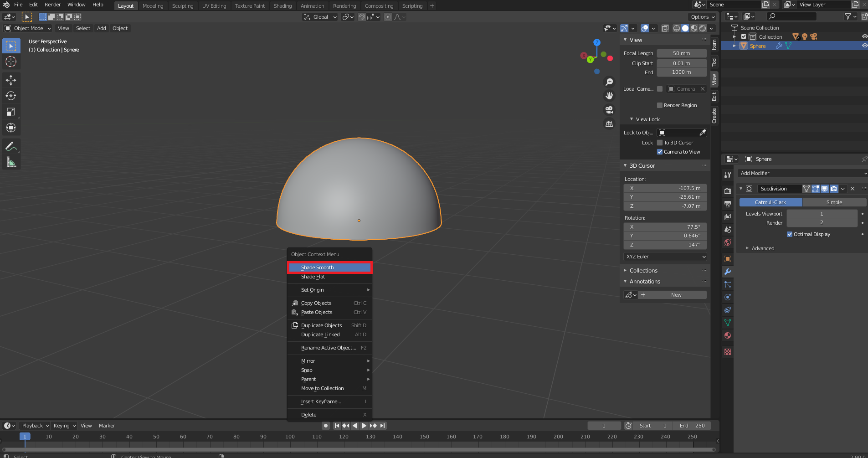Enable the Render Region checkbox
Viewport: 868px width, 458px height.
pos(659,105)
